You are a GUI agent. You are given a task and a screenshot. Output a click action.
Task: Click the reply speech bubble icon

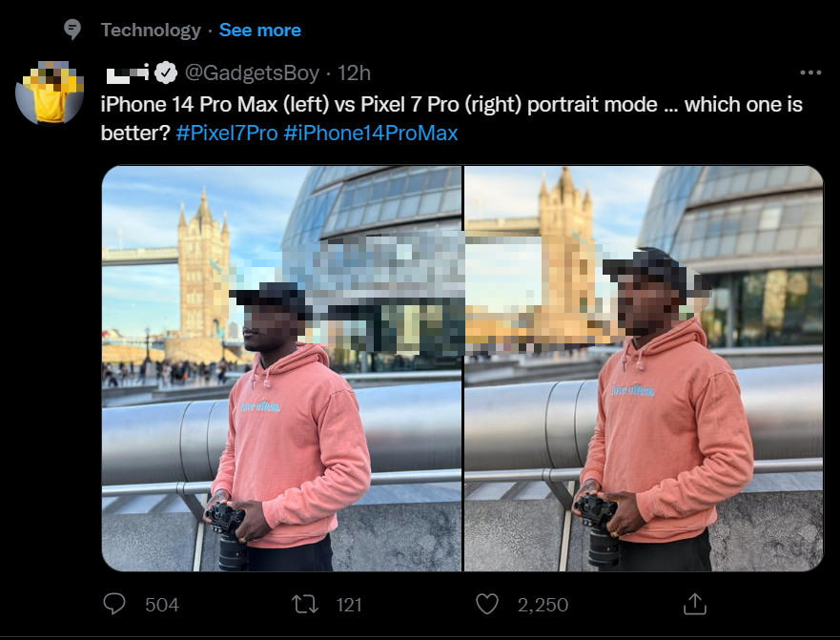point(114,604)
